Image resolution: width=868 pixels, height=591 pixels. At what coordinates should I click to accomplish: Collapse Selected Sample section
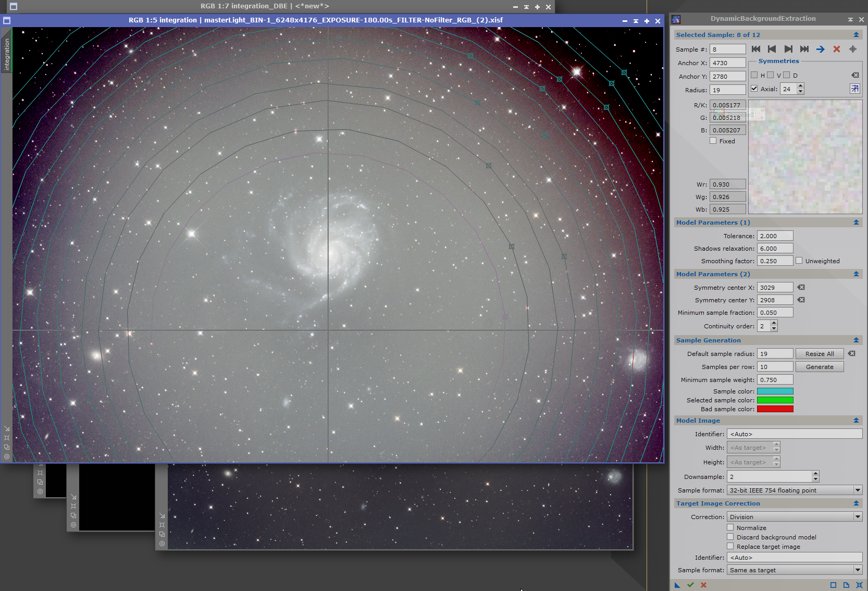coord(856,35)
